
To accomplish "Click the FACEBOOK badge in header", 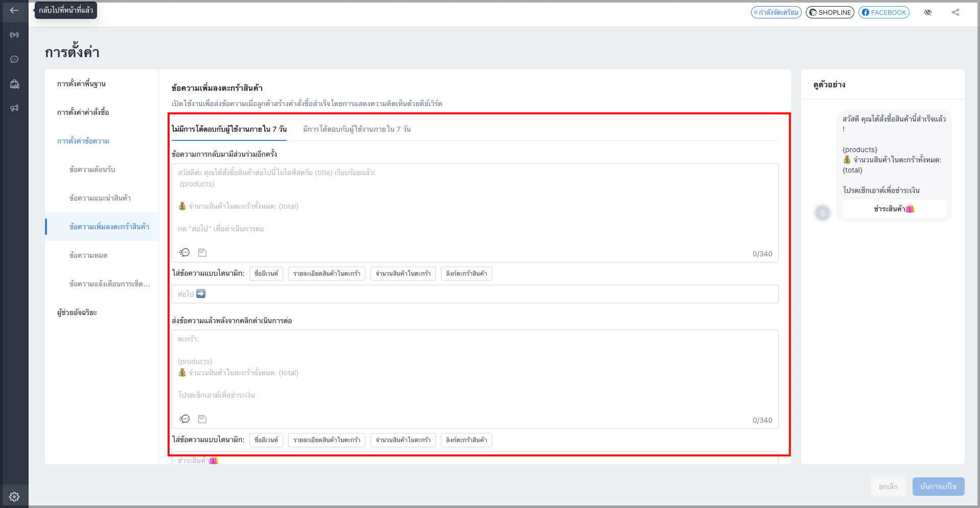I will click(x=884, y=12).
